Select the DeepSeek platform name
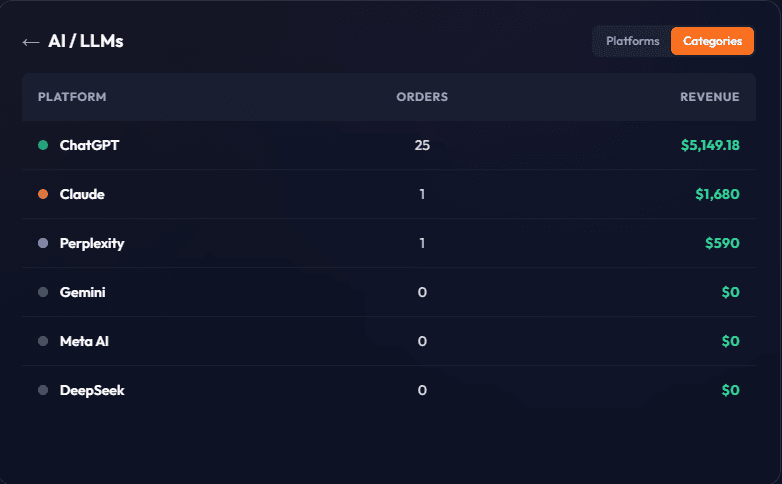Viewport: 782px width, 484px height. (92, 390)
